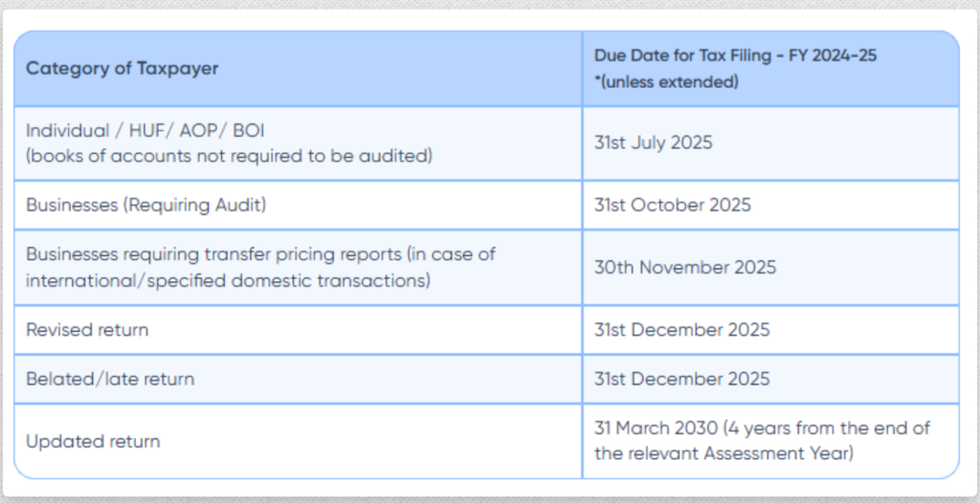
Task: Click the Belated return 31st December 2025 date
Action: pyautogui.click(x=681, y=379)
